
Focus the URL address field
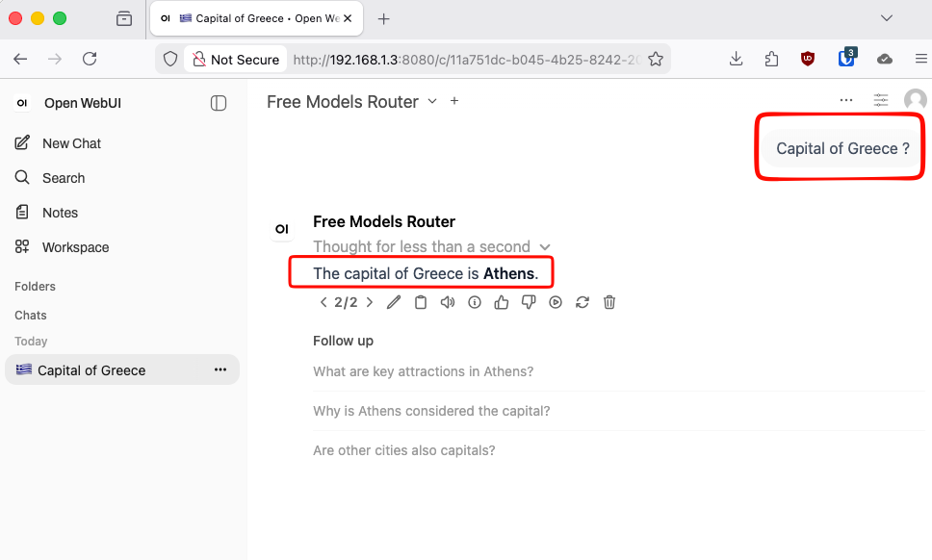pos(466,60)
